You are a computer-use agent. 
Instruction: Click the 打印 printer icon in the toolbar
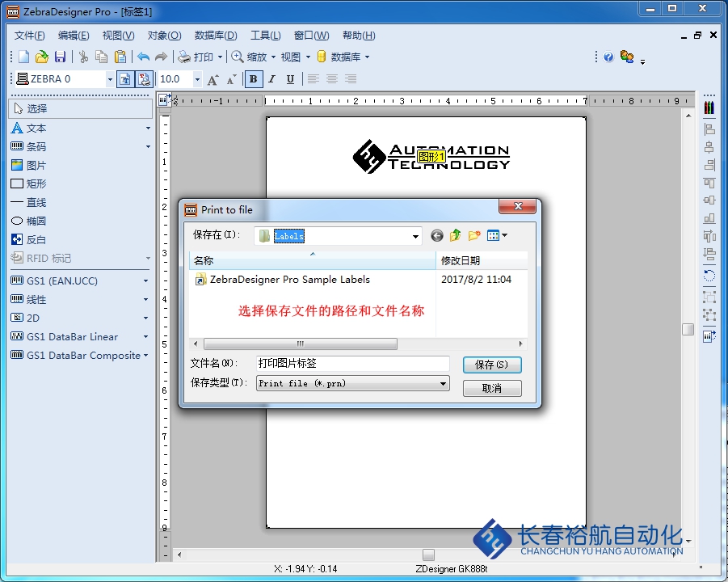pos(184,57)
